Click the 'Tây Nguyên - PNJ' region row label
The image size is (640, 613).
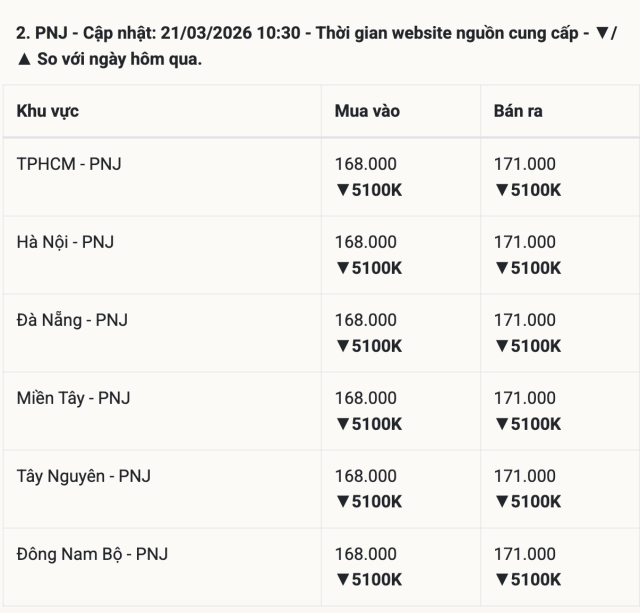click(84, 476)
